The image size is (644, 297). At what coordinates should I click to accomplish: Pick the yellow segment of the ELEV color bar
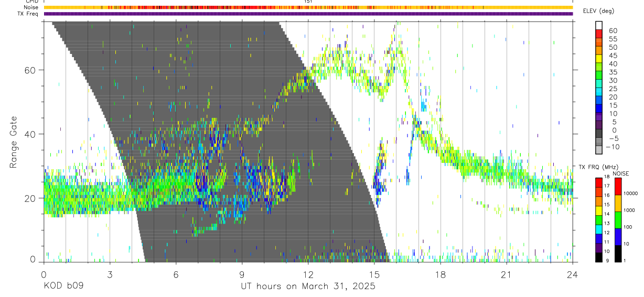[x=599, y=59]
